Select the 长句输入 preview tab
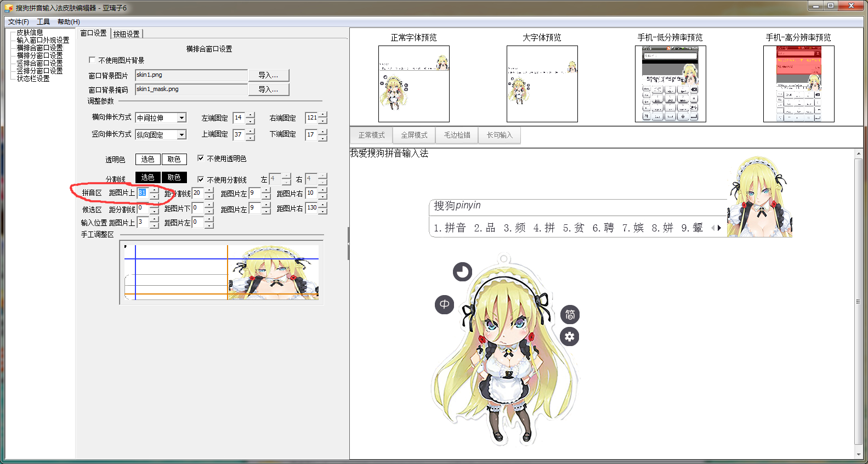 pyautogui.click(x=500, y=135)
